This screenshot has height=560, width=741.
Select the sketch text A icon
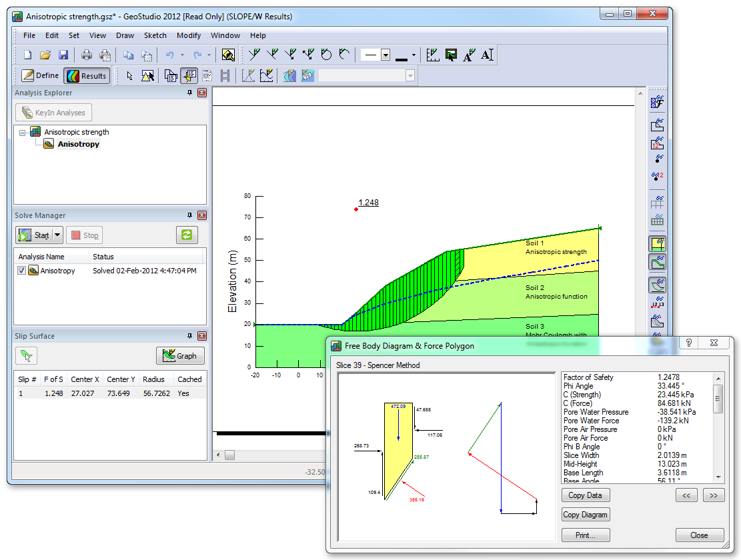(469, 55)
